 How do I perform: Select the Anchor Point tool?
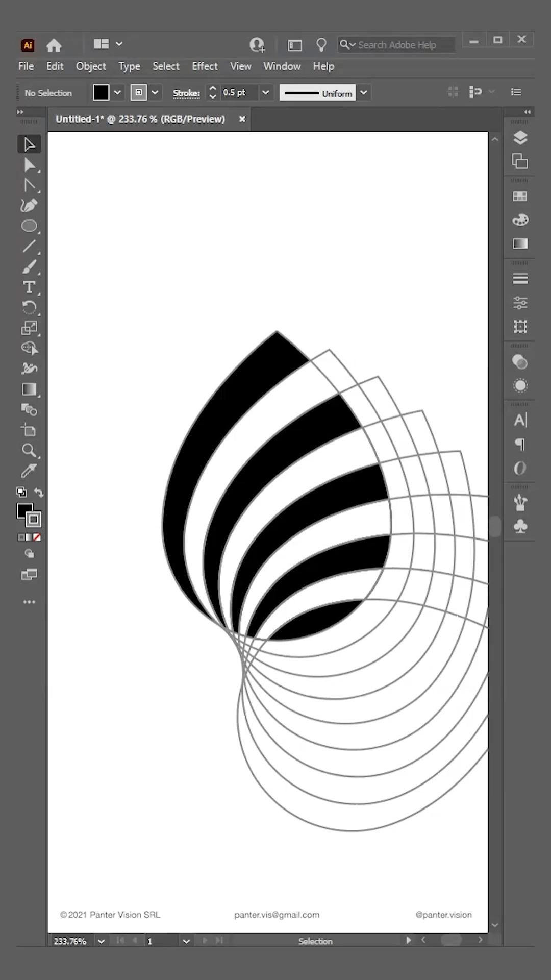click(x=29, y=186)
